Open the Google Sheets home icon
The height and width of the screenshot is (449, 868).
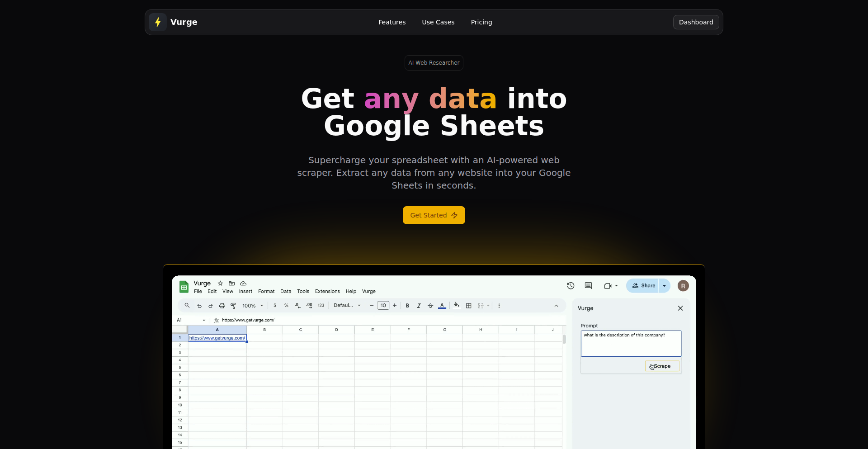(x=184, y=287)
